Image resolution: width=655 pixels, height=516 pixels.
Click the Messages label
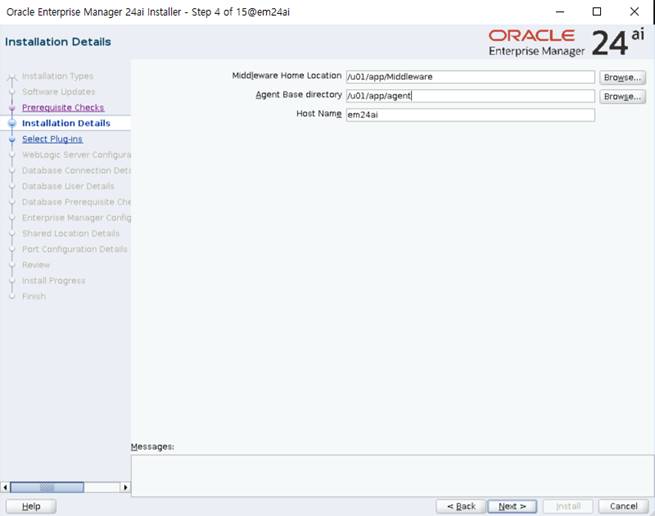[x=152, y=447]
